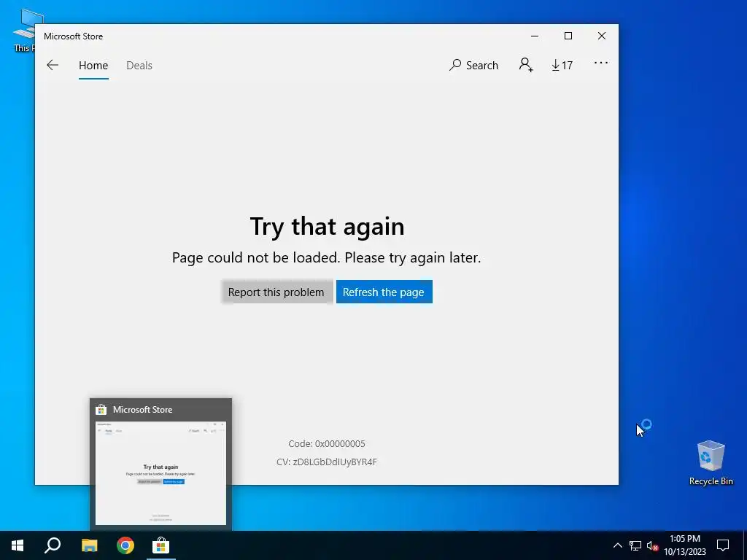Screen dimensions: 747x560
Task: Launch Google Chrome from the taskbar
Action: (125, 545)
